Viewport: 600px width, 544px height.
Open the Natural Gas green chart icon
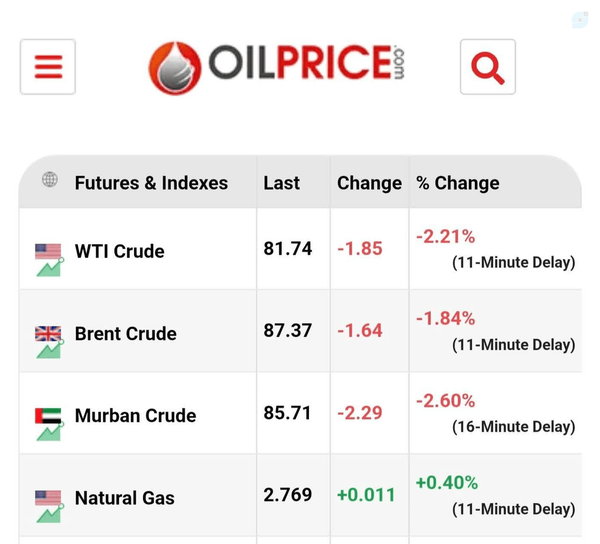[x=50, y=514]
